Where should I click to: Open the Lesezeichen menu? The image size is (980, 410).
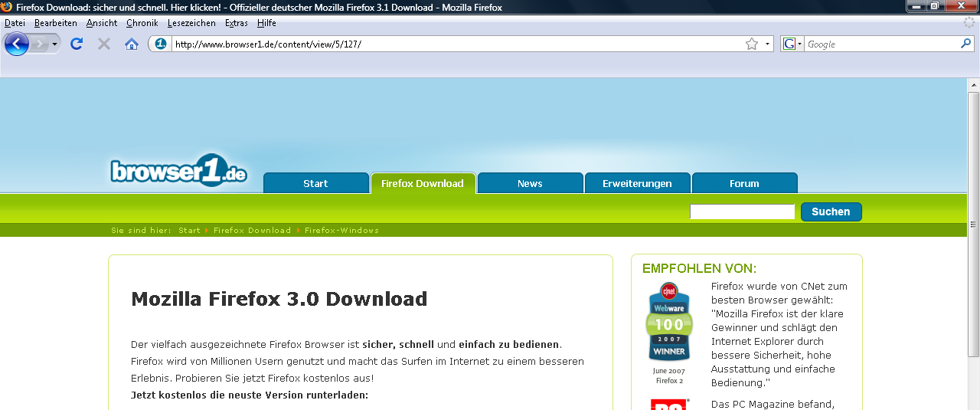click(x=191, y=23)
